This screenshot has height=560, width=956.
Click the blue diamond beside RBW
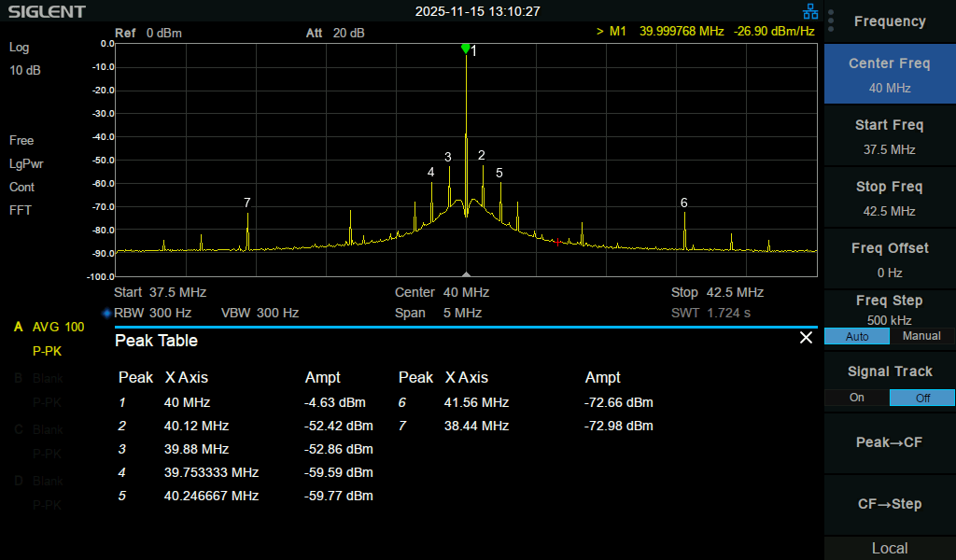(x=106, y=314)
